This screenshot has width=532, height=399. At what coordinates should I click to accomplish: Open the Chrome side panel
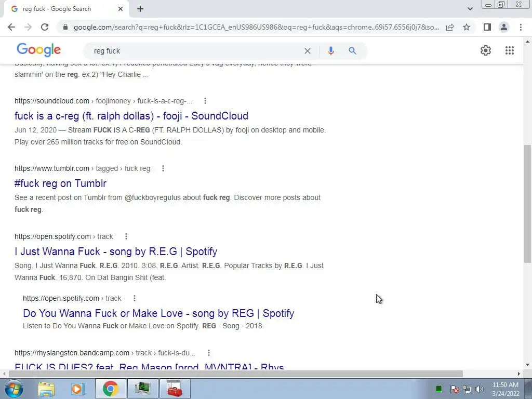(x=487, y=27)
